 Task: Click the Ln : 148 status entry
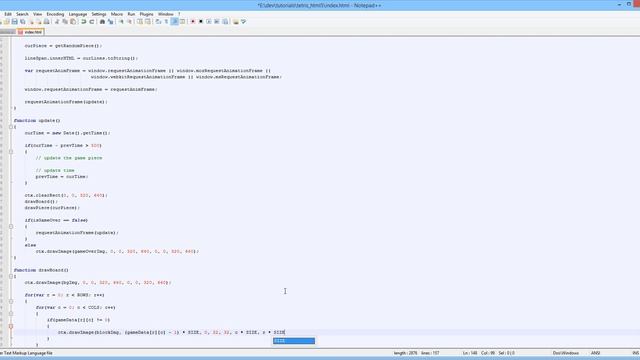(x=469, y=353)
